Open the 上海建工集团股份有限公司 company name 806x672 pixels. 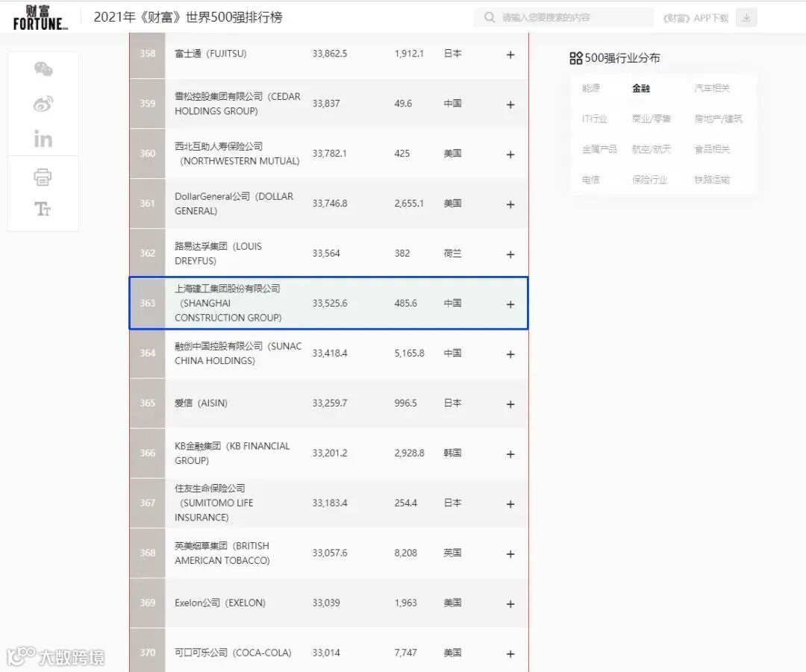(x=228, y=303)
